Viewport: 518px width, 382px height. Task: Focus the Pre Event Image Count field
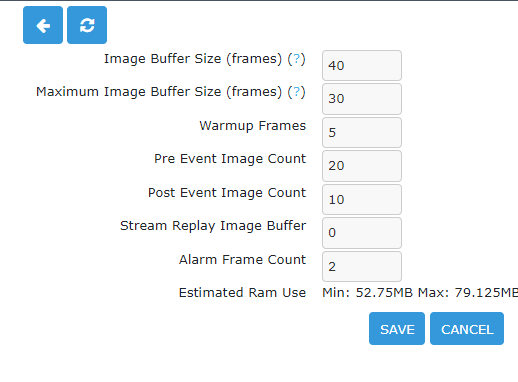tap(362, 166)
